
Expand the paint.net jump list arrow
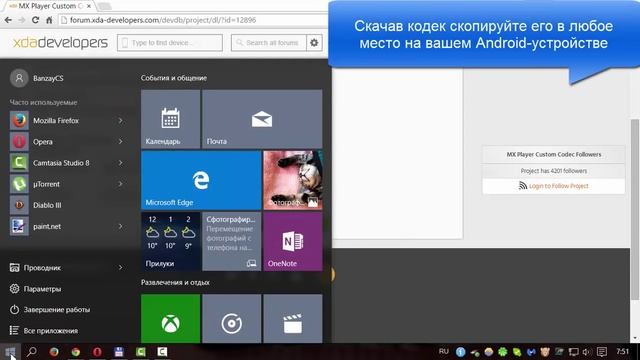[x=120, y=227]
